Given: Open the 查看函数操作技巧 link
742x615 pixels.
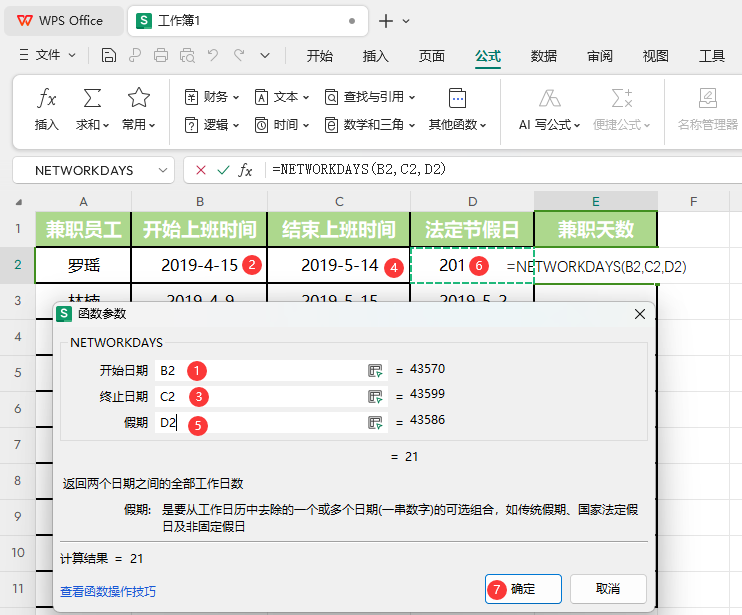Looking at the screenshot, I should pyautogui.click(x=108, y=591).
